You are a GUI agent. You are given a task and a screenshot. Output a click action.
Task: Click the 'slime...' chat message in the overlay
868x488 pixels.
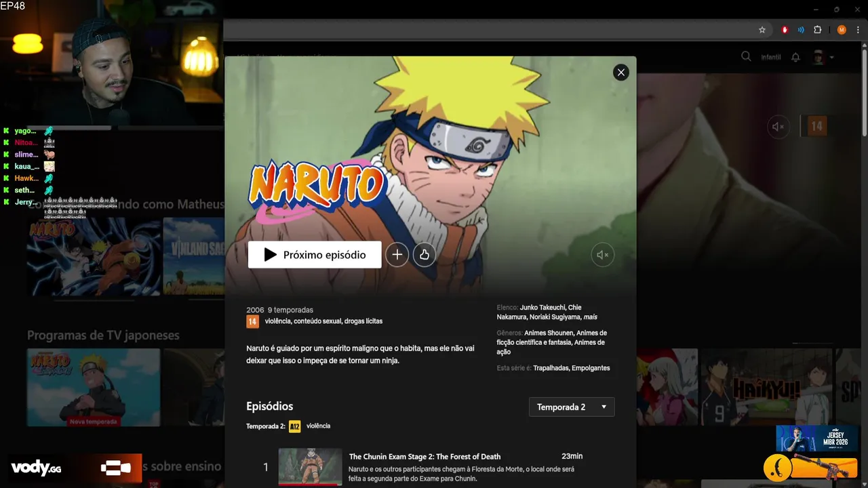point(27,155)
